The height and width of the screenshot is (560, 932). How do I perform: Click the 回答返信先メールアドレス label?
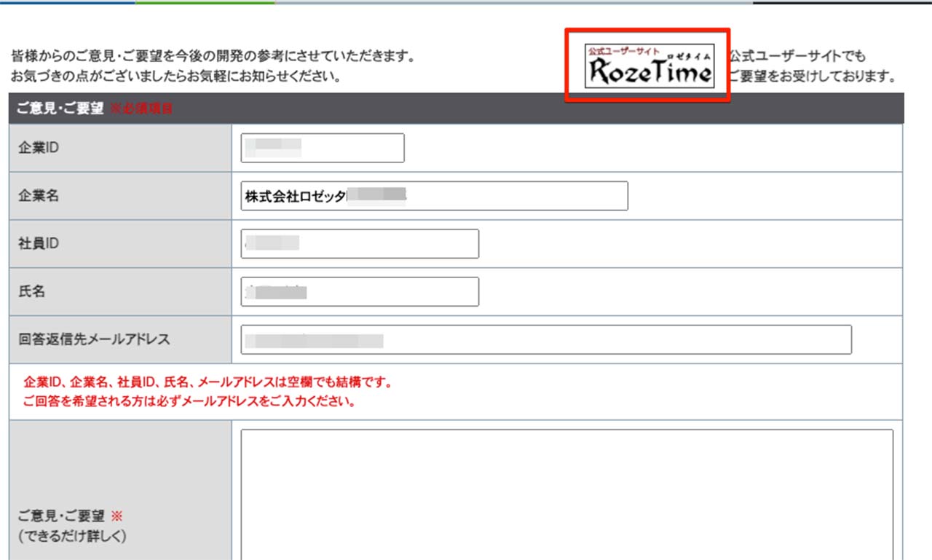click(93, 339)
